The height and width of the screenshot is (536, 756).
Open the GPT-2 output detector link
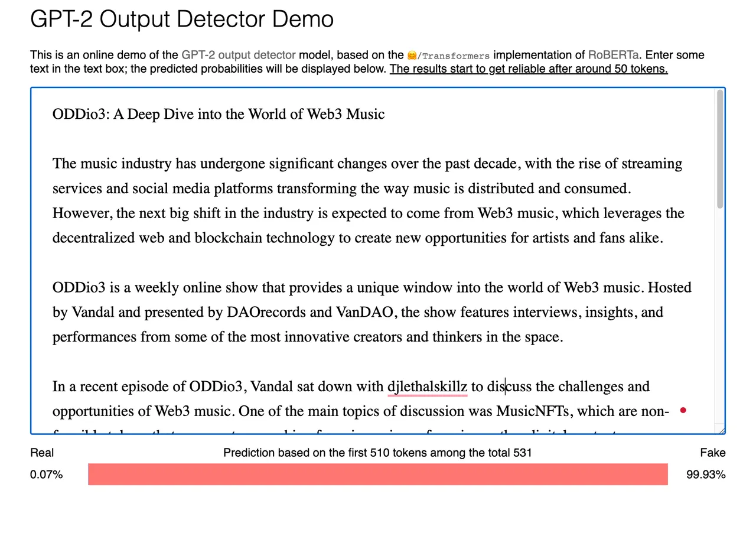point(239,55)
